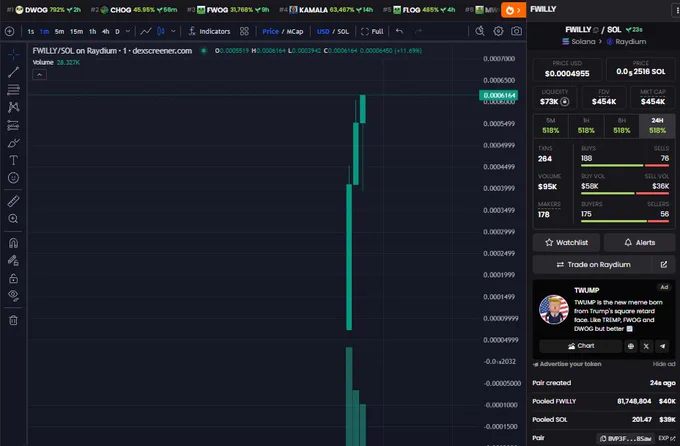Open chart settings gear icon
Viewport: 680px width, 446px height.
(x=498, y=31)
